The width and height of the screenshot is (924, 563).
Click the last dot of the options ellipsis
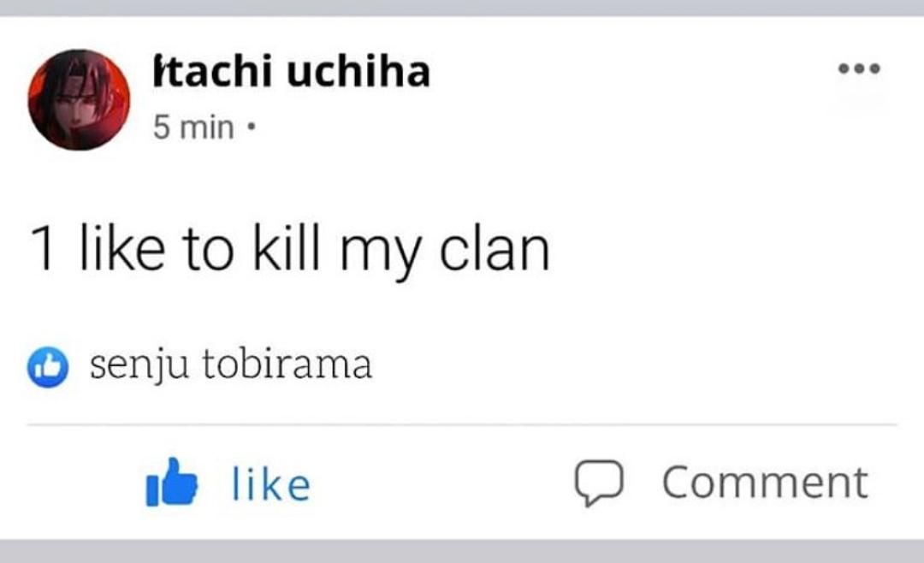(x=874, y=69)
